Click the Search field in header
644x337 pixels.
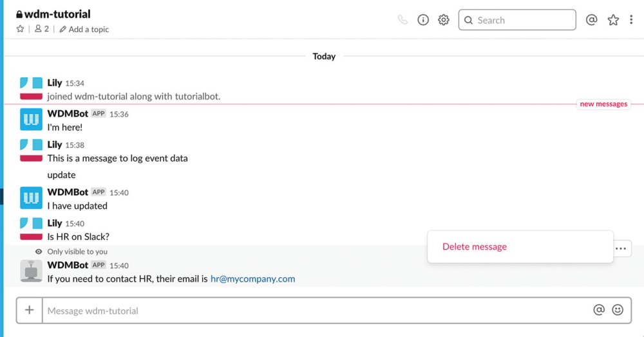[x=517, y=20]
